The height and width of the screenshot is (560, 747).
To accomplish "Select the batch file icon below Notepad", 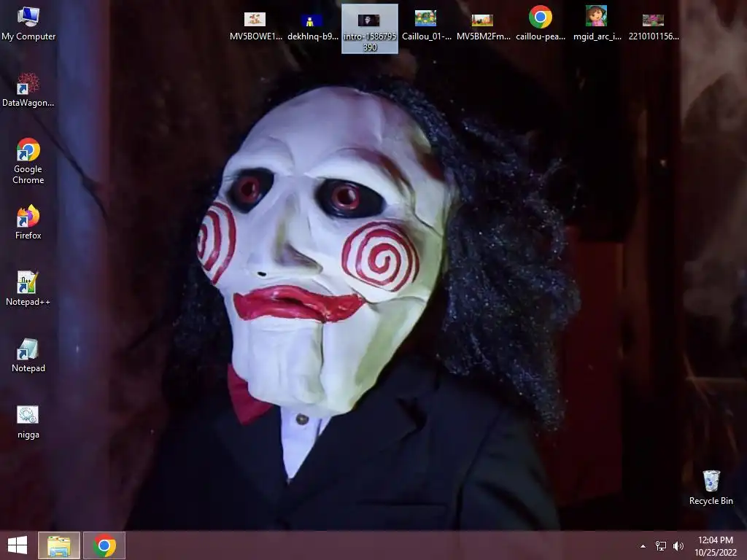I will click(28, 422).
